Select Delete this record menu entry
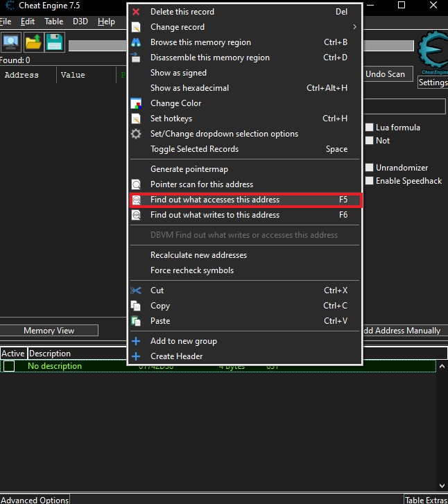 pyautogui.click(x=182, y=12)
